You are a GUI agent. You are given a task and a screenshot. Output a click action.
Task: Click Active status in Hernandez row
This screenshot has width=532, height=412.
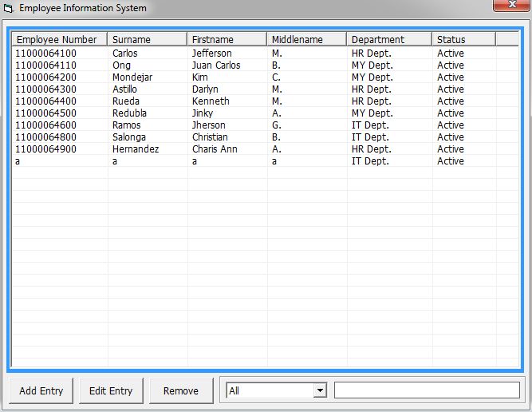(x=450, y=149)
